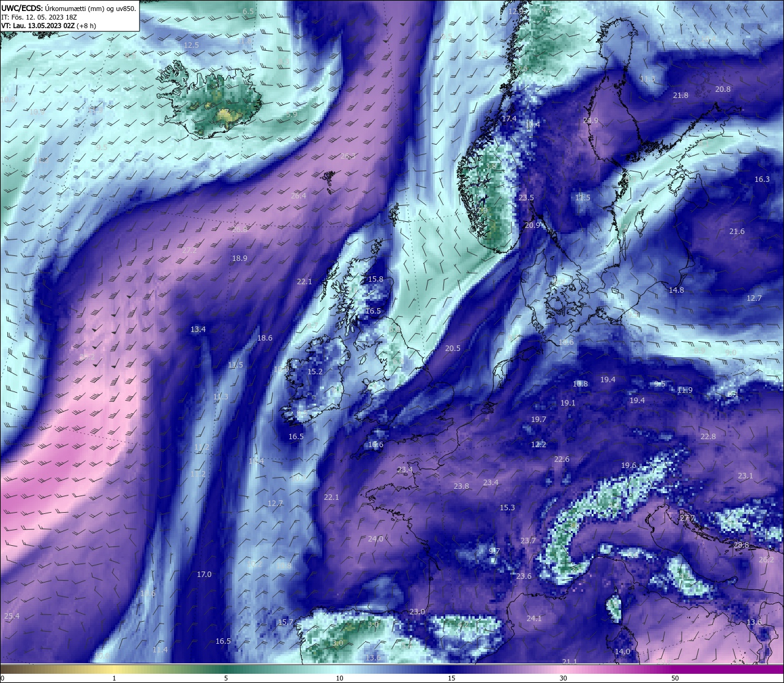Image resolution: width=784 pixels, height=683 pixels.
Task: Click the '13.4' value in the Atlantic
Action: coord(198,330)
